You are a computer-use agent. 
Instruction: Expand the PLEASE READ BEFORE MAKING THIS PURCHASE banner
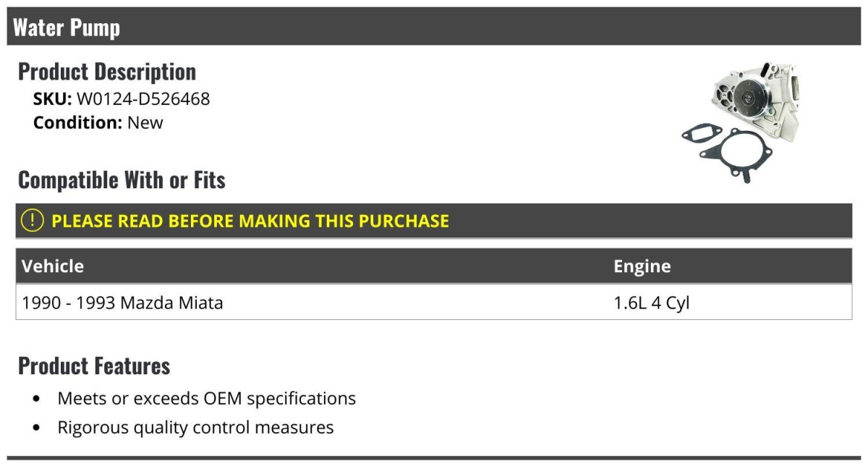pos(250,221)
